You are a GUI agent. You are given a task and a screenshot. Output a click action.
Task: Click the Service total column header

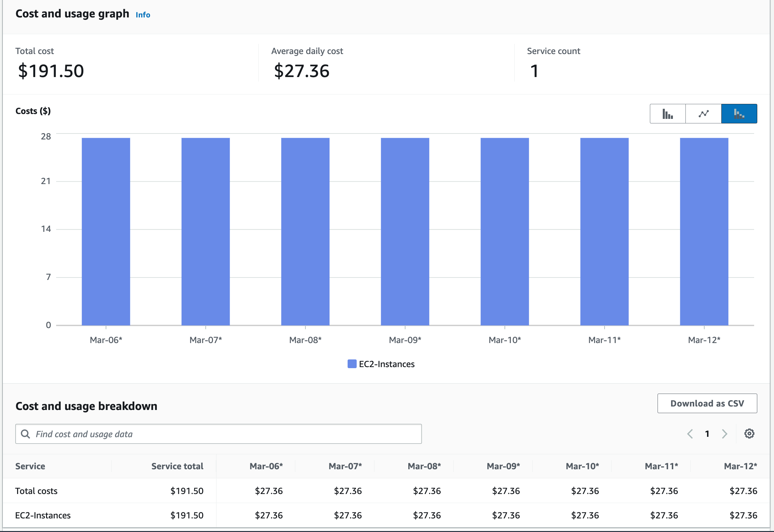[x=177, y=466]
